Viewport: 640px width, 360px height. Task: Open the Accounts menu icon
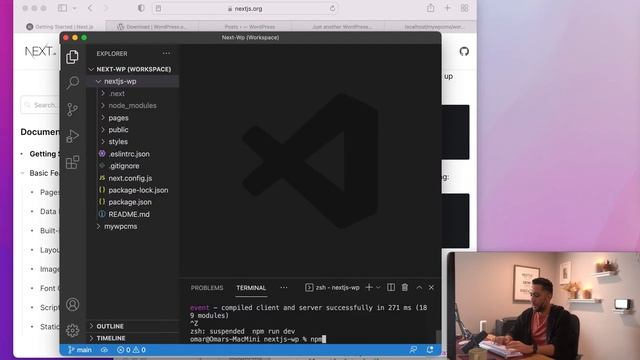pos(73,304)
